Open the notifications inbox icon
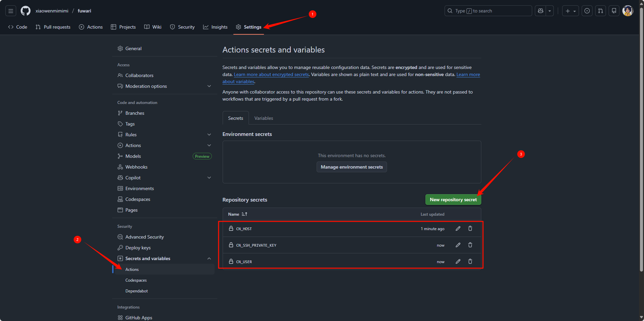 point(614,11)
